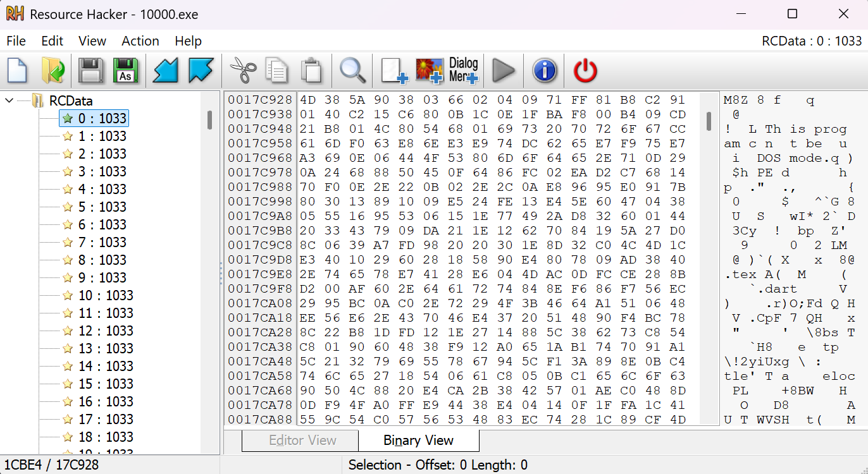Click the blue Info toolbar icon
Viewport: 868px width, 474px height.
(544, 71)
